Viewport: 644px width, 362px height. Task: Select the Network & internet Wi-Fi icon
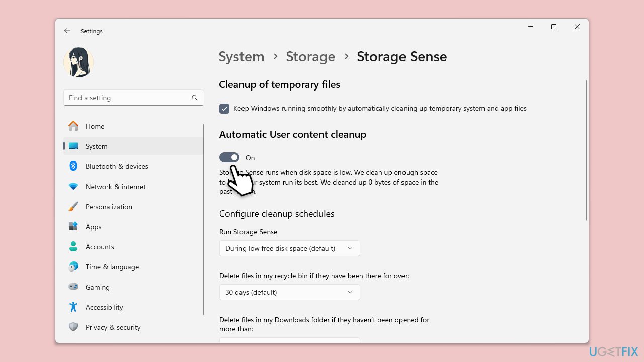[x=73, y=187]
